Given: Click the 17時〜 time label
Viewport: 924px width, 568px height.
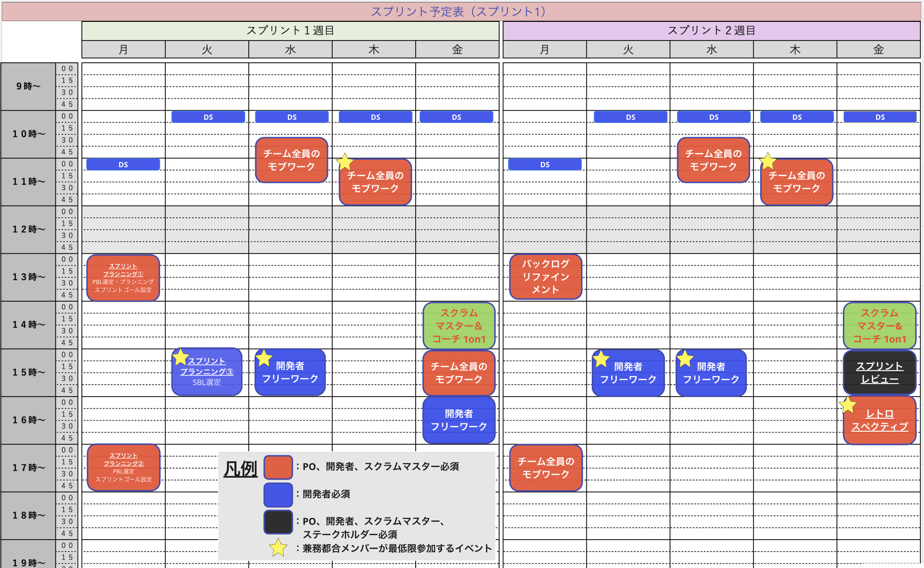Looking at the screenshot, I should coord(28,467).
